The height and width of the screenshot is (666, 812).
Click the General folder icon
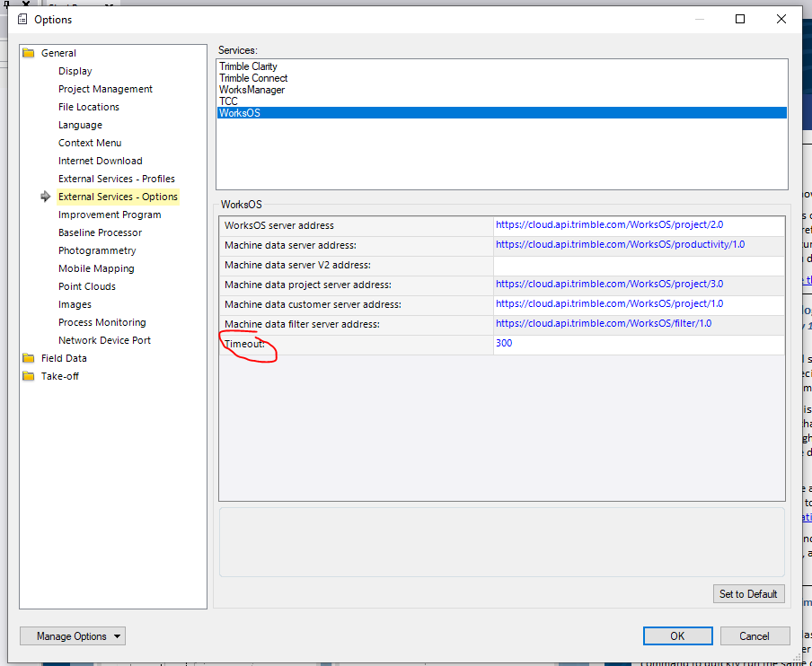tap(29, 53)
